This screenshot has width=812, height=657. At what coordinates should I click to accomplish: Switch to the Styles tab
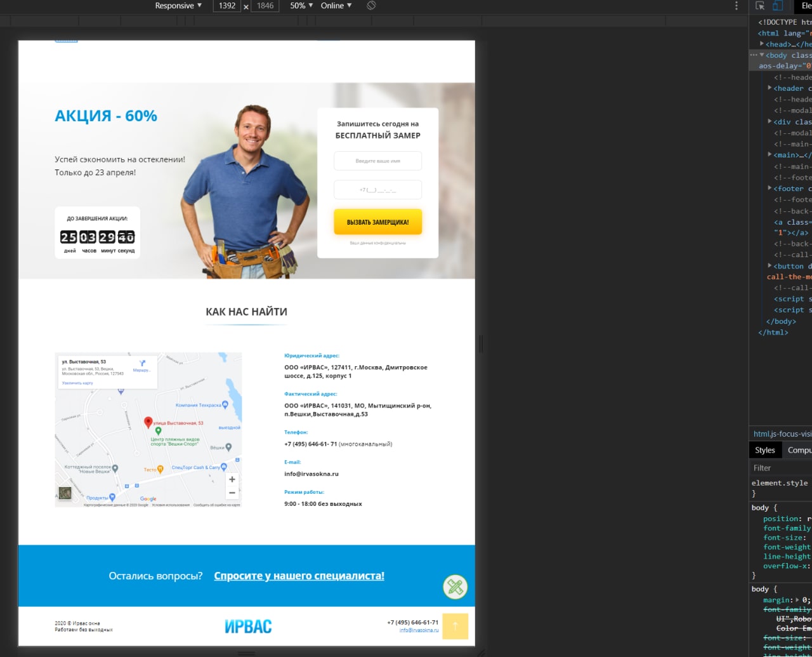pos(765,450)
